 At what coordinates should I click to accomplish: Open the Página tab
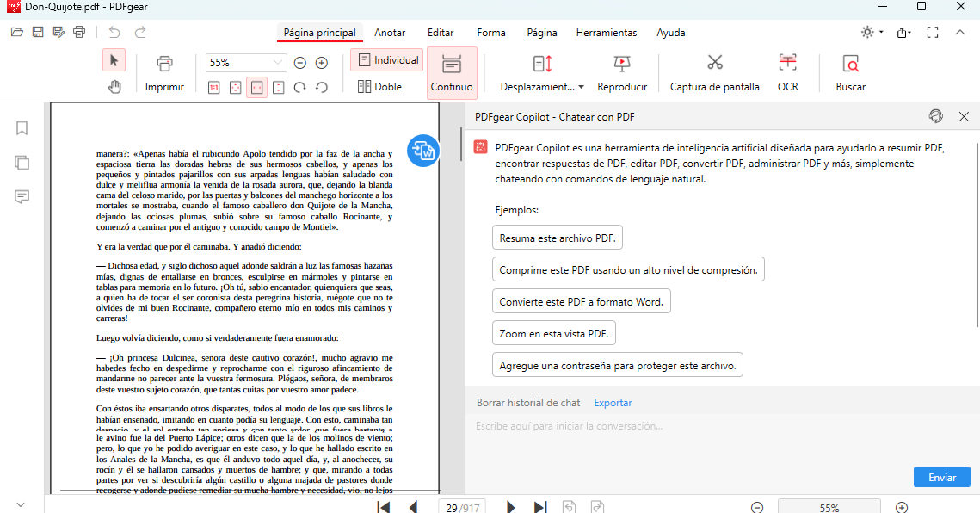point(542,33)
